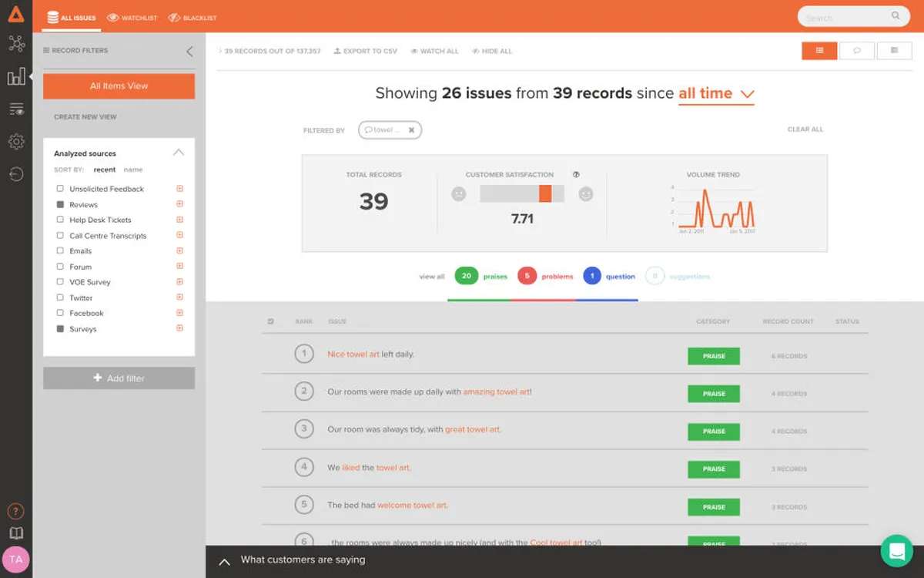The image size is (924, 578).
Task: Open the Blacklist tab
Action: 192,17
